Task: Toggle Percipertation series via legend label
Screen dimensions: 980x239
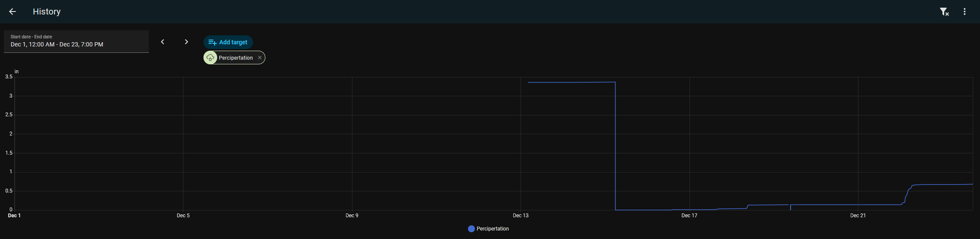Action: 492,229
